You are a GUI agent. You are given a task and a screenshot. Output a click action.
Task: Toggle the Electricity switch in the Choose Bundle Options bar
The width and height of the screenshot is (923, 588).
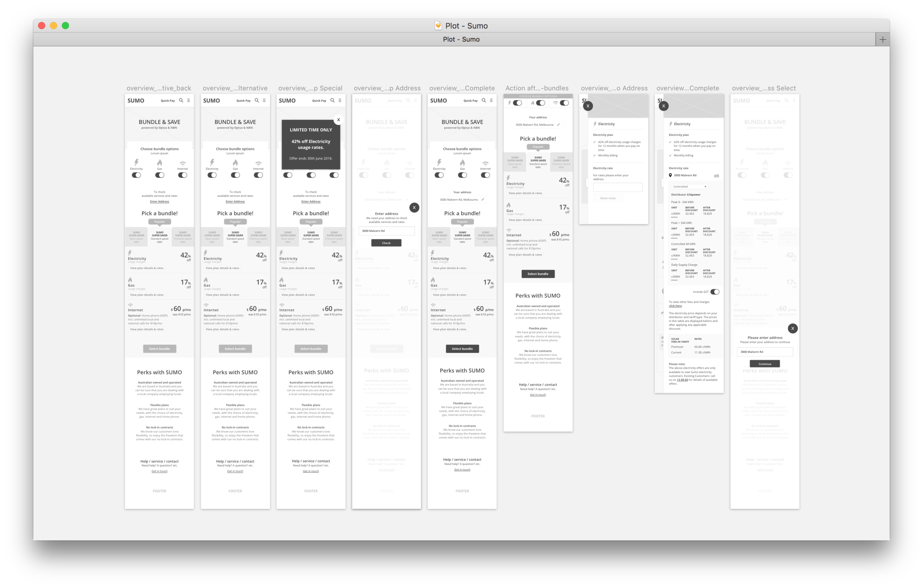coord(518,103)
